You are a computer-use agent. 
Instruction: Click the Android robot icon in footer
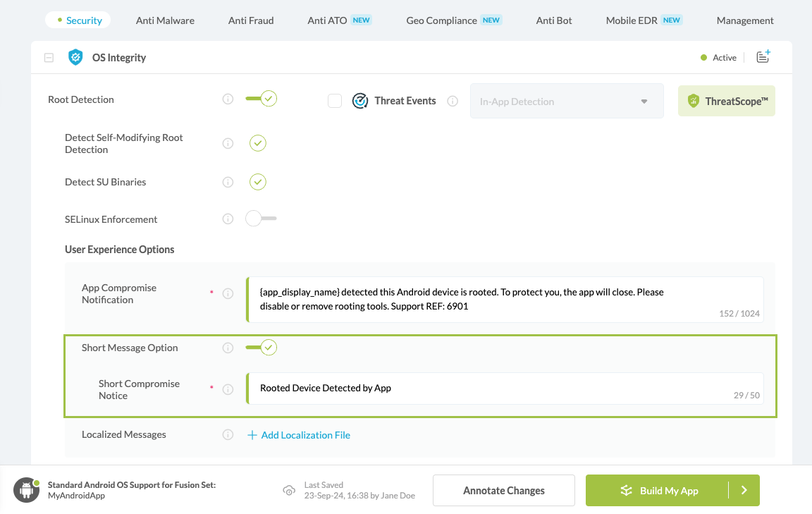click(x=27, y=490)
